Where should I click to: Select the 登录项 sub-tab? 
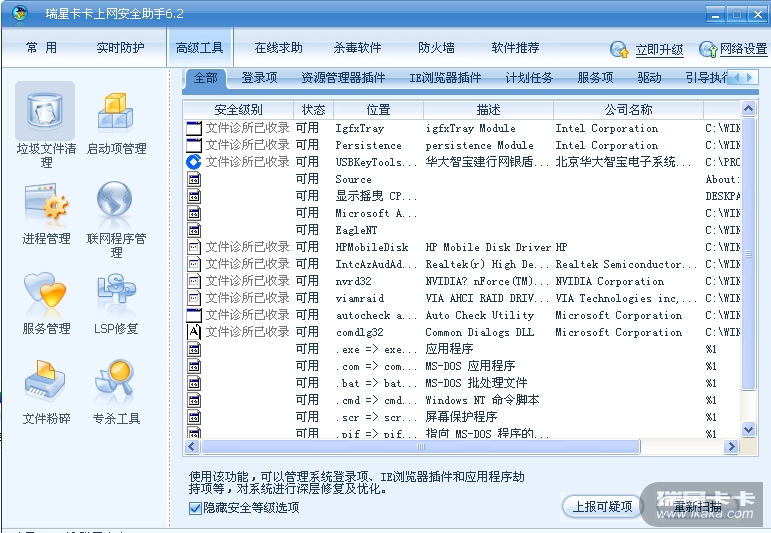point(260,78)
